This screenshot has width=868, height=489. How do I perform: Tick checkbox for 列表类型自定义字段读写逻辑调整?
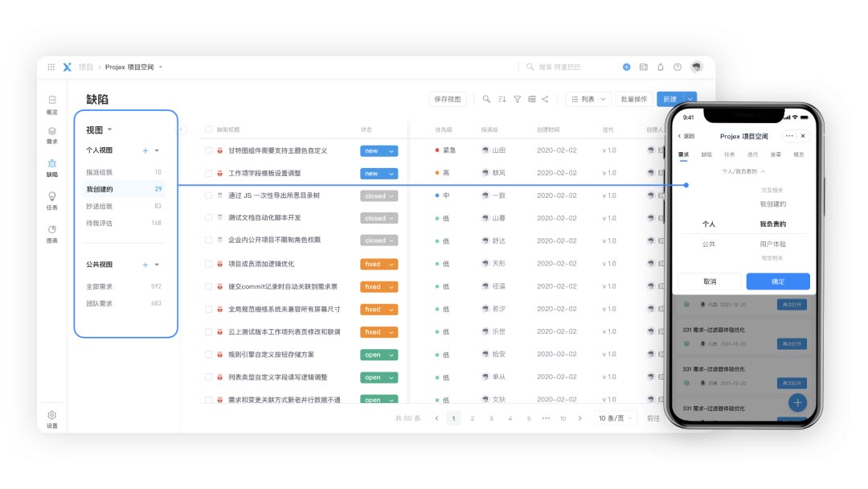tap(208, 377)
